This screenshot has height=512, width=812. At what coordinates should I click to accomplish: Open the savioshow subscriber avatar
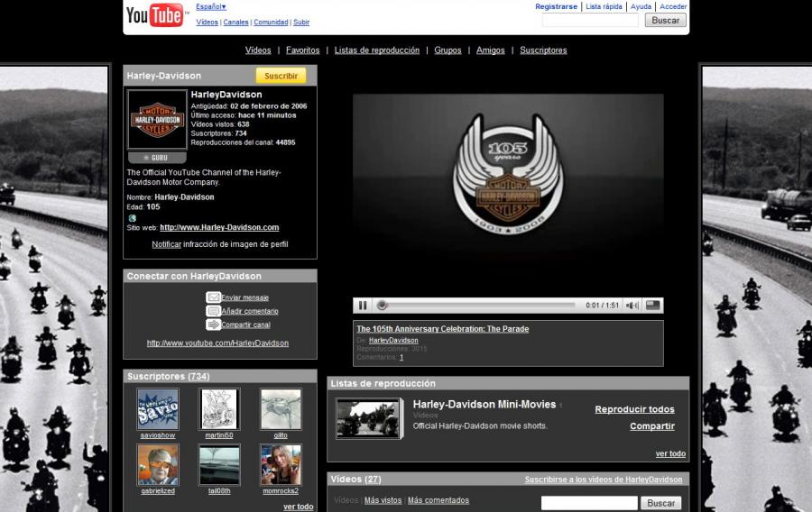click(158, 409)
